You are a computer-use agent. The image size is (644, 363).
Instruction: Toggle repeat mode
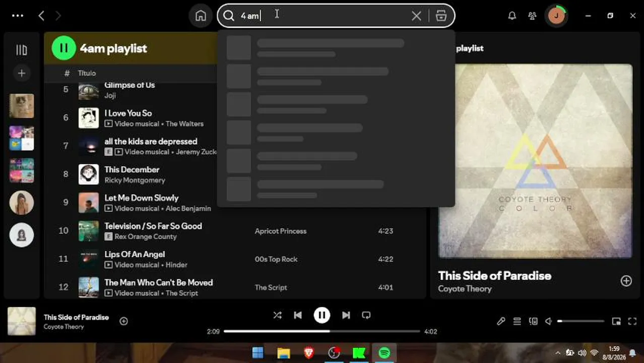366,315
